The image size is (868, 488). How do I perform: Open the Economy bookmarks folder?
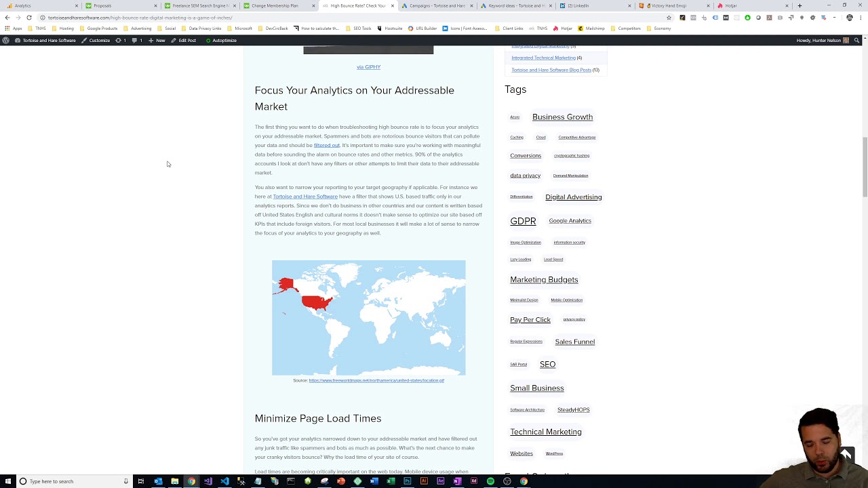point(658,28)
